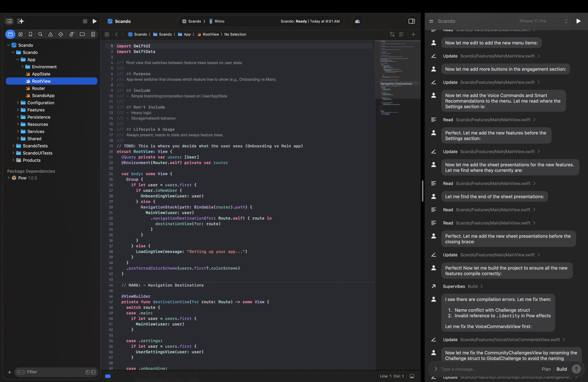The image size is (588, 382).
Task: Toggle the debug area at bottom right
Action: point(412,376)
